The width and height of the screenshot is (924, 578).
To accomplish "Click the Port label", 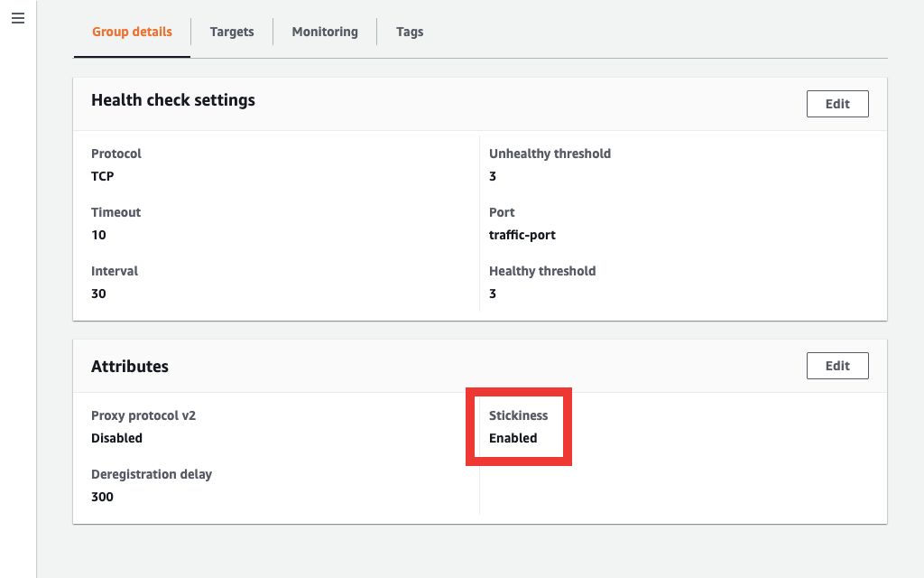I will coord(502,212).
